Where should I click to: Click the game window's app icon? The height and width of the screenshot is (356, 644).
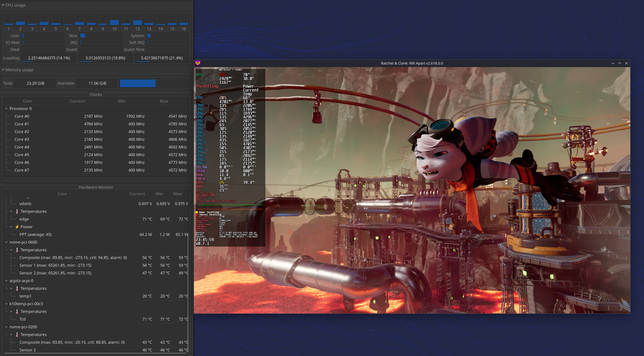click(x=198, y=63)
